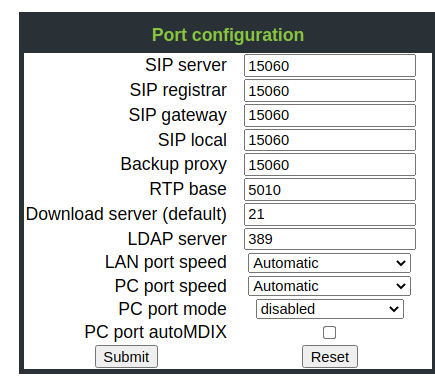Select the Download server (default) port field
Screen dimensions: 435x389
(330, 214)
